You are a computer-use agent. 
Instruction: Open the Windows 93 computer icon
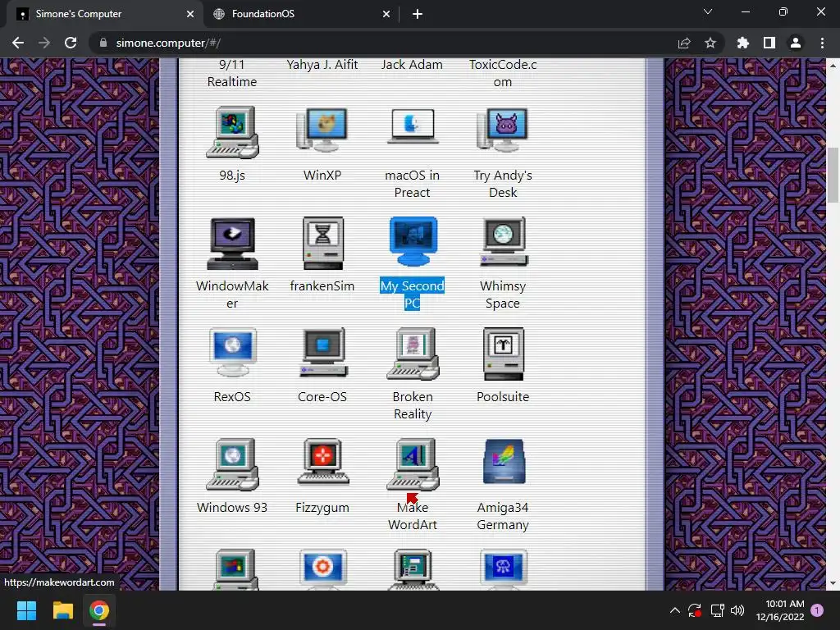232,464
